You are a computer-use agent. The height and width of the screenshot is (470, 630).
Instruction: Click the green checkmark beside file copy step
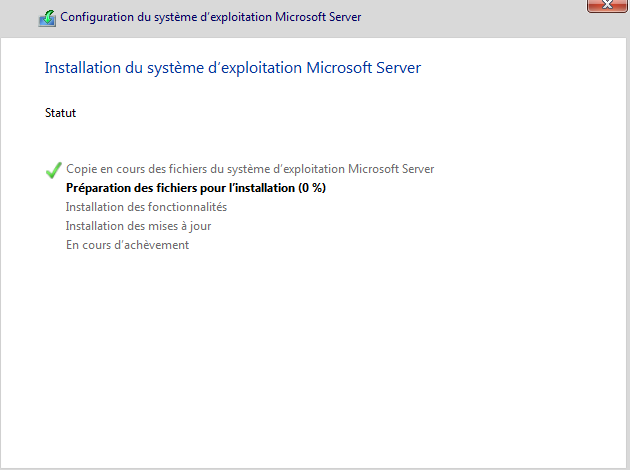tap(54, 170)
